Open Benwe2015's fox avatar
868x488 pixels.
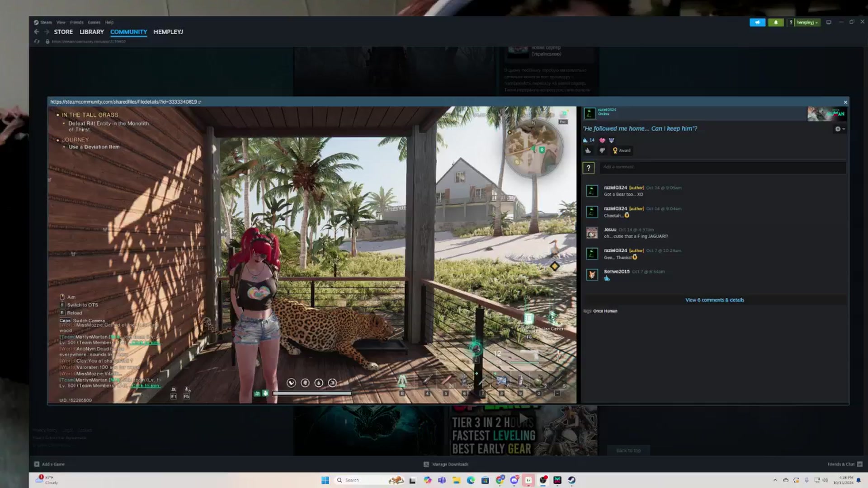(592, 274)
